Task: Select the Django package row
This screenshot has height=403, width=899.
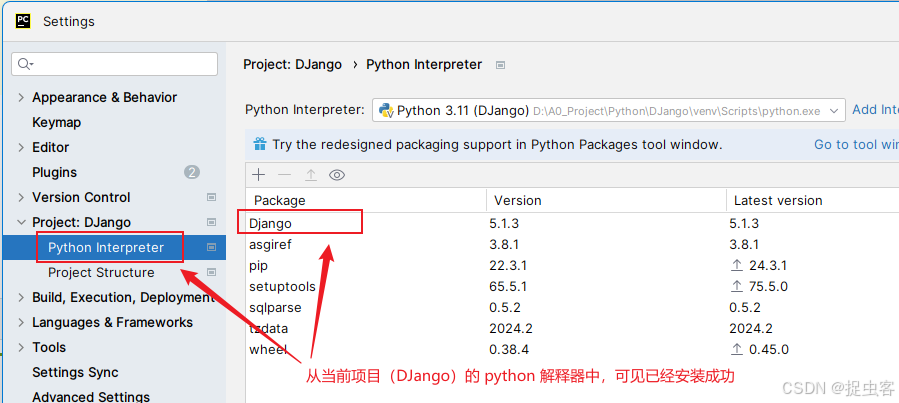Action: click(x=573, y=224)
